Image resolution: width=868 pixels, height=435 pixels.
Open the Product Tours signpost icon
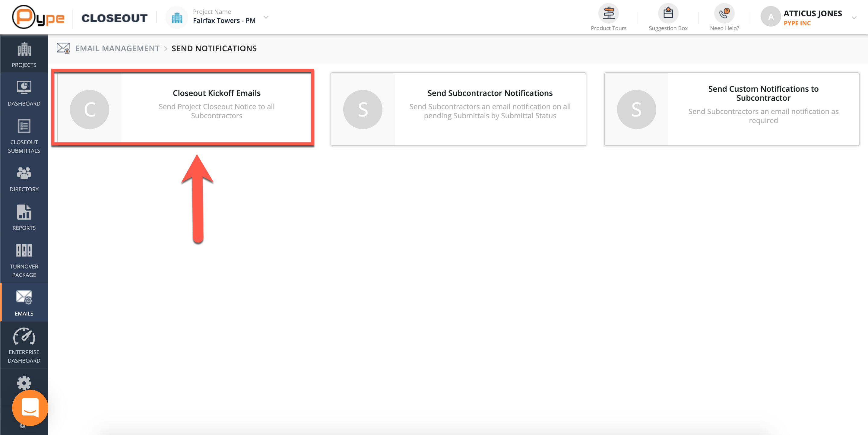(x=608, y=14)
